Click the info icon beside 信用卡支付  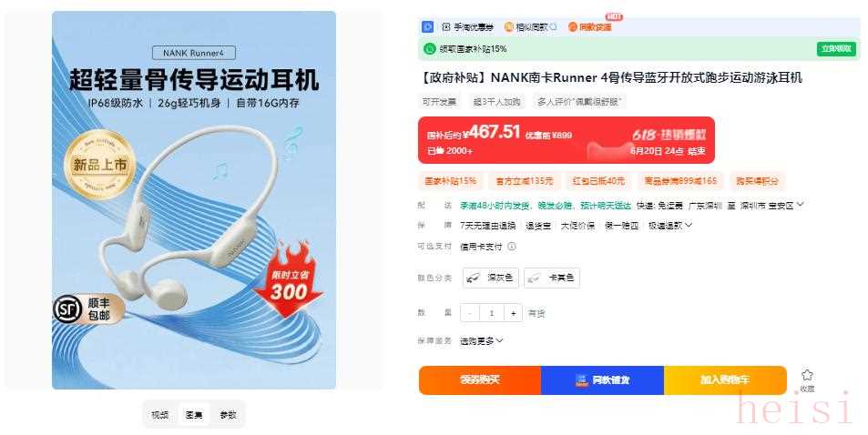pyautogui.click(x=512, y=247)
